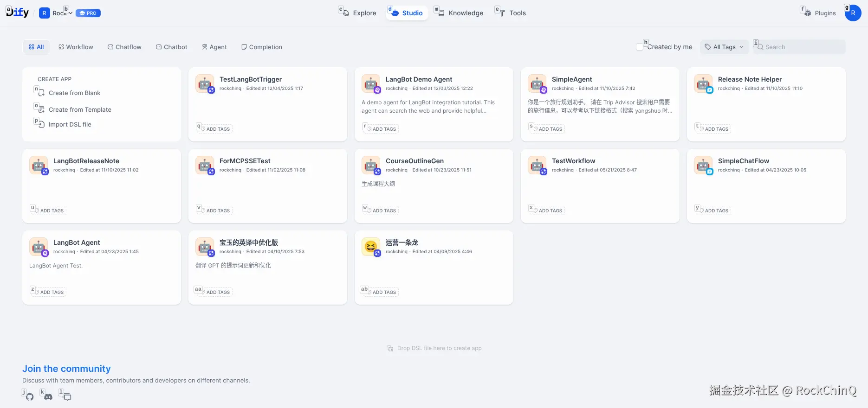
Task: Open the LangBot Demo Agent app icon
Action: click(x=371, y=84)
